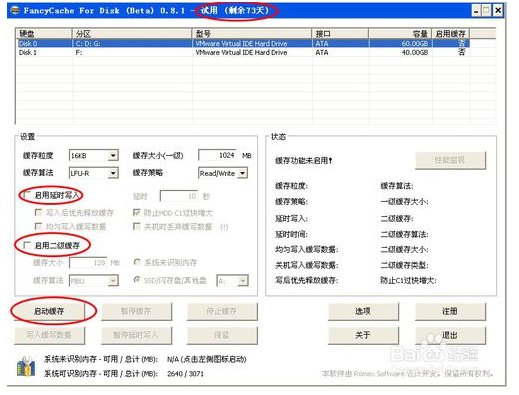This screenshot has width=519, height=395.
Task: Close the FancyCache window
Action: [498, 11]
